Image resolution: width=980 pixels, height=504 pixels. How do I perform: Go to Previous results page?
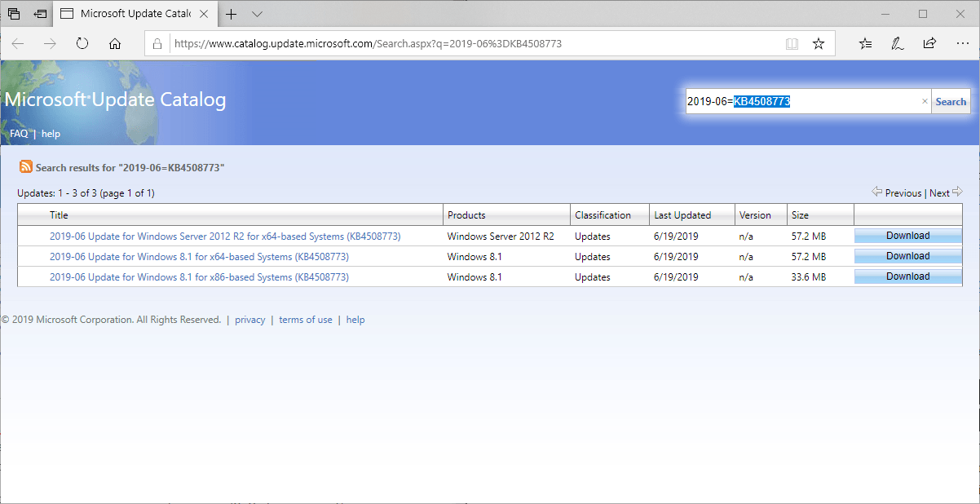(897, 192)
